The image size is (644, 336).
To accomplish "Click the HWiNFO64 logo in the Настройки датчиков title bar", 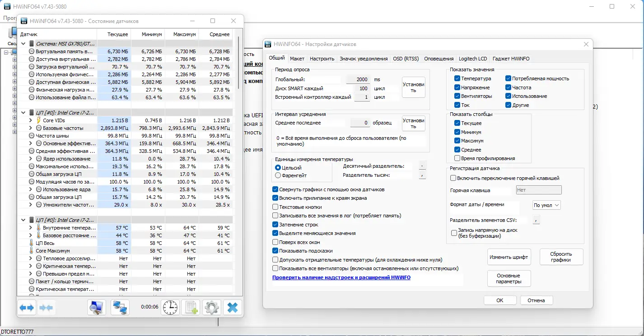I will (x=269, y=44).
